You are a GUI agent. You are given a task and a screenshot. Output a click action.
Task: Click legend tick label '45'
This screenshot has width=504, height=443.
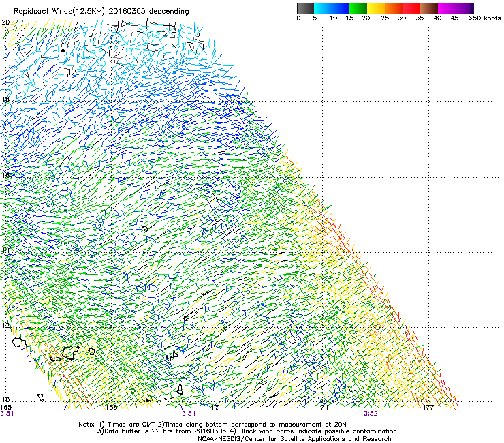click(454, 18)
